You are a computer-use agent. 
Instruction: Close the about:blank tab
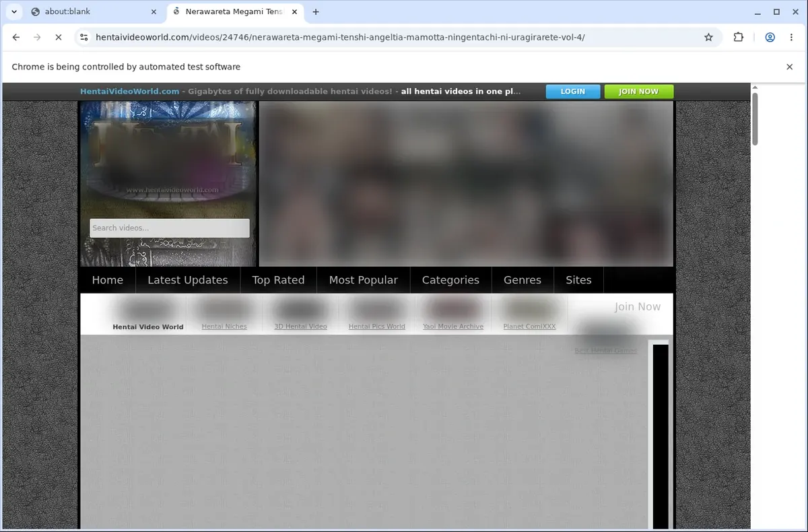[x=153, y=11]
